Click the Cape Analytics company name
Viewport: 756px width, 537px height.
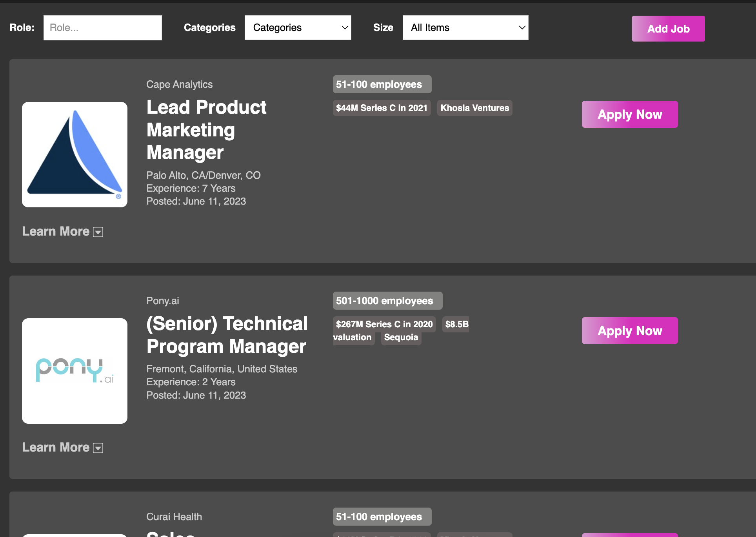click(179, 84)
